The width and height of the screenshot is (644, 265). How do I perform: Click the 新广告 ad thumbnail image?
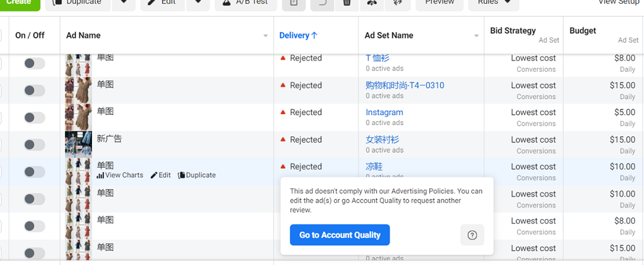78,144
